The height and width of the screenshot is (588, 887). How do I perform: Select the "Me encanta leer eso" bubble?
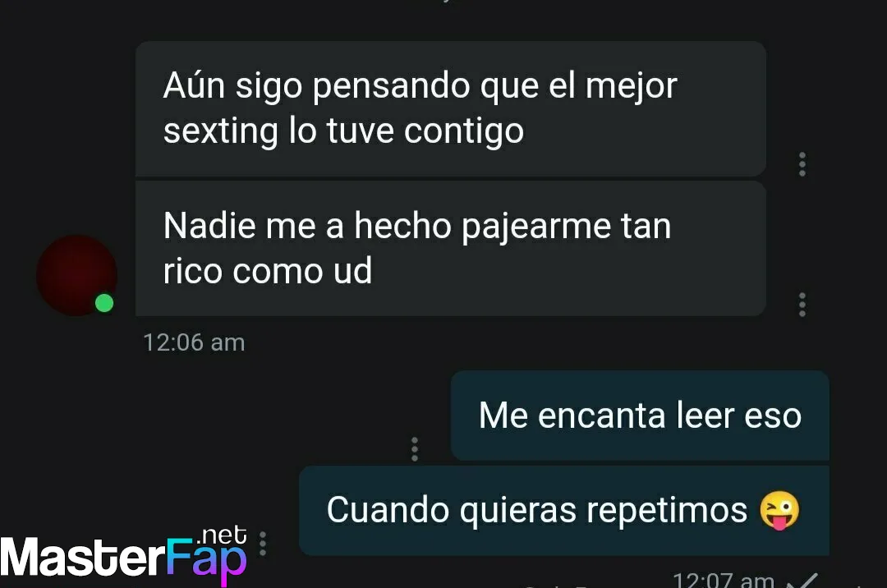(640, 415)
